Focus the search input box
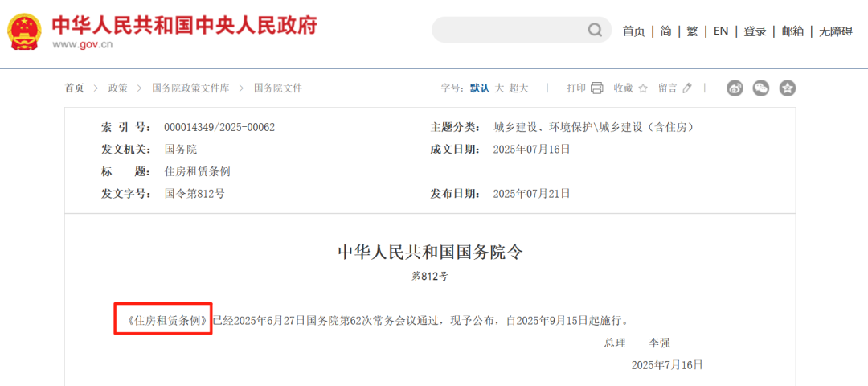Viewport: 868px width, 386px height. (506, 30)
